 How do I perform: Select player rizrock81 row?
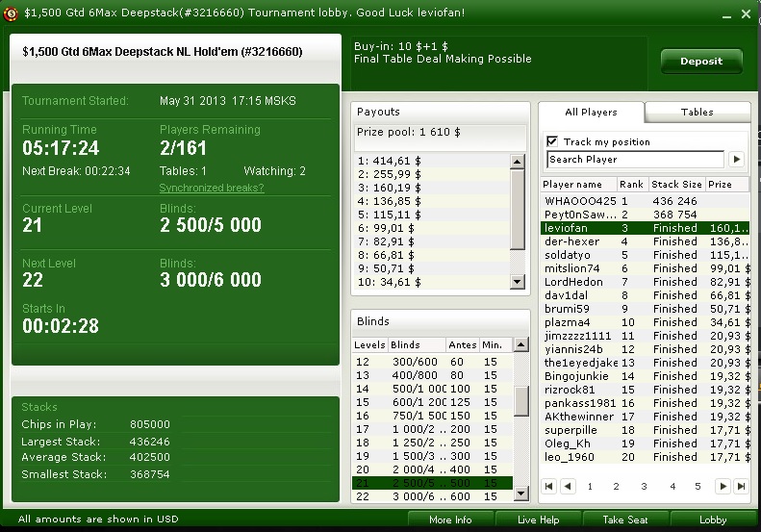[x=645, y=390]
